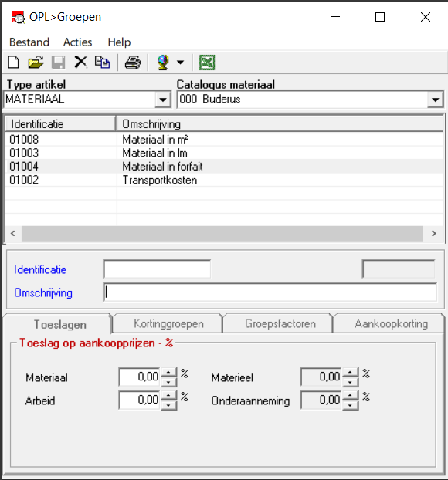Click the New document toolbar icon
Screen dimensions: 448x480
13,63
